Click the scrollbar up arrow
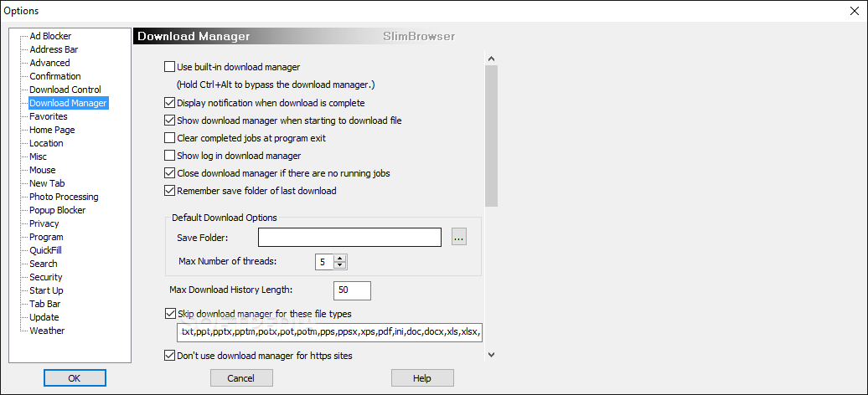 point(492,59)
